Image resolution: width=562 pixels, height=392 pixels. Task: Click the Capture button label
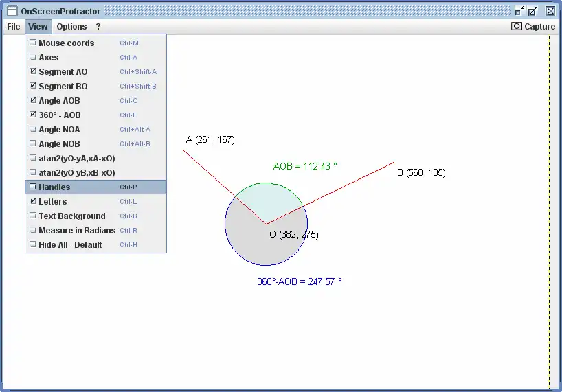coord(539,27)
